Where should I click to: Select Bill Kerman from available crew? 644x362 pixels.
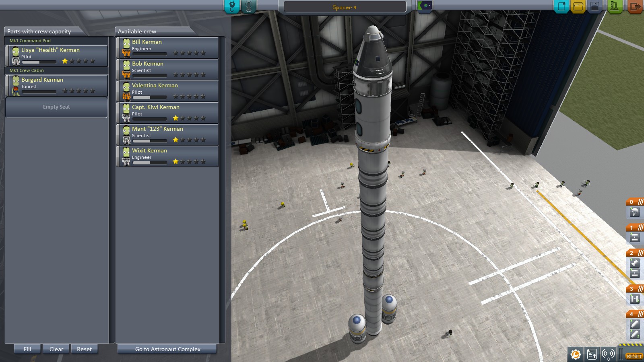(167, 47)
